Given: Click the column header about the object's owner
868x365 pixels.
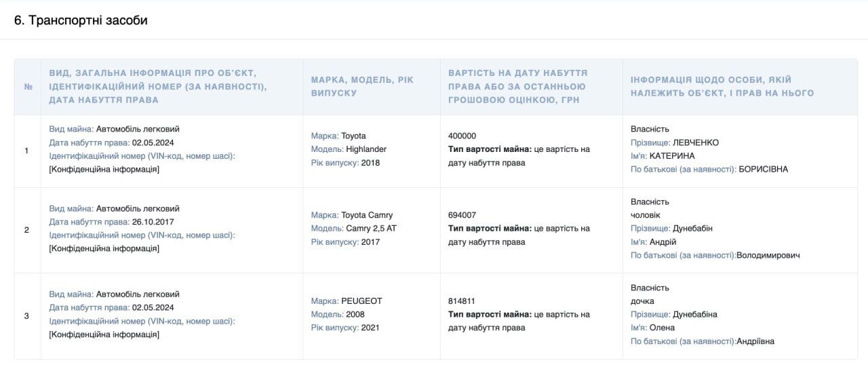Looking at the screenshot, I should coord(722,86).
